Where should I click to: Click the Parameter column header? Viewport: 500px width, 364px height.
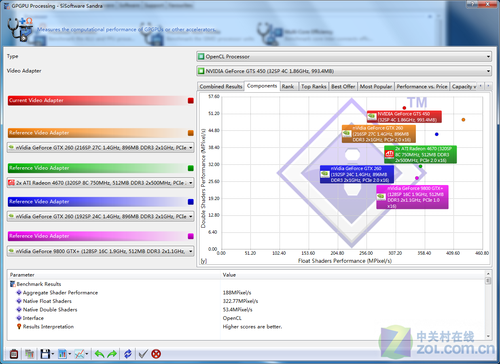pyautogui.click(x=113, y=275)
